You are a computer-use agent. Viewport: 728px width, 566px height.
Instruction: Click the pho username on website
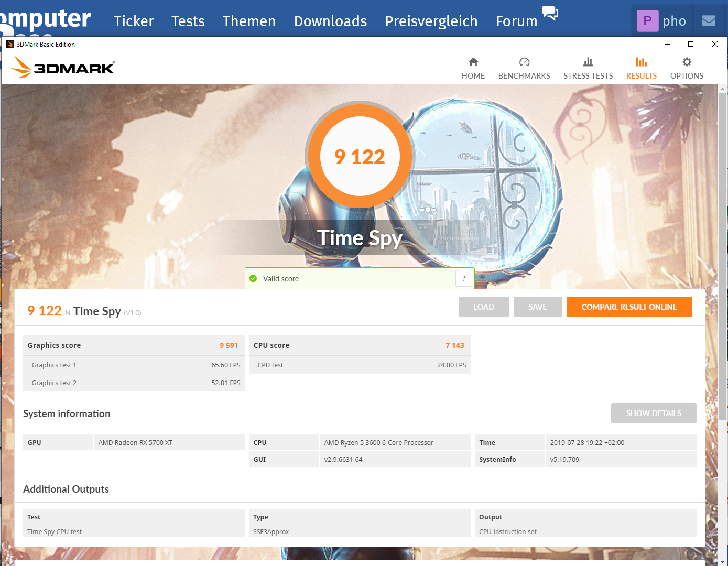[x=674, y=21]
